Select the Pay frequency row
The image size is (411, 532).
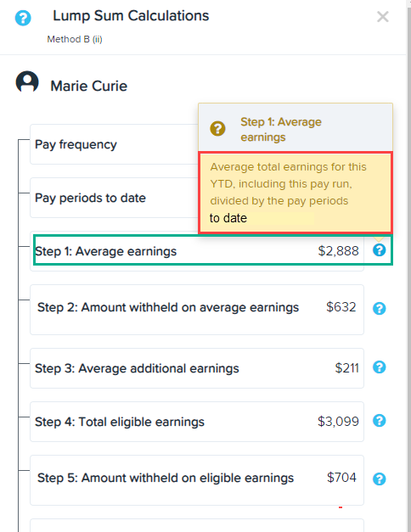point(114,144)
